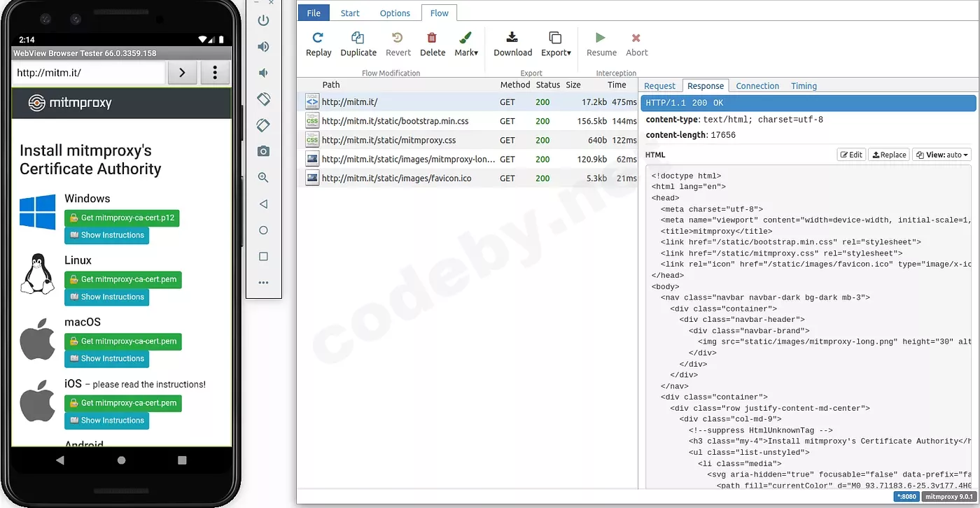
Task: Show Instructions for iOS
Action: (x=106, y=421)
